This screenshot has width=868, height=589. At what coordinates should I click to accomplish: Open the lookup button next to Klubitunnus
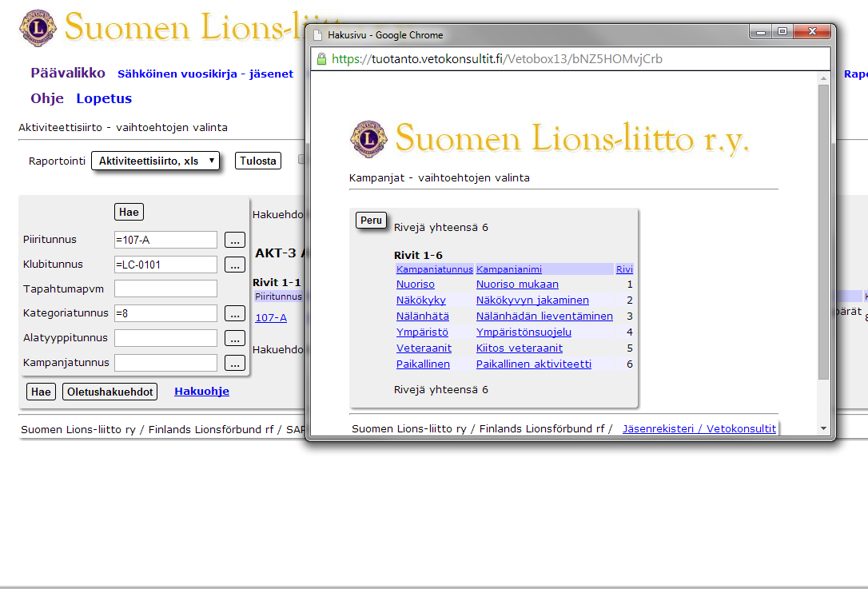[235, 265]
